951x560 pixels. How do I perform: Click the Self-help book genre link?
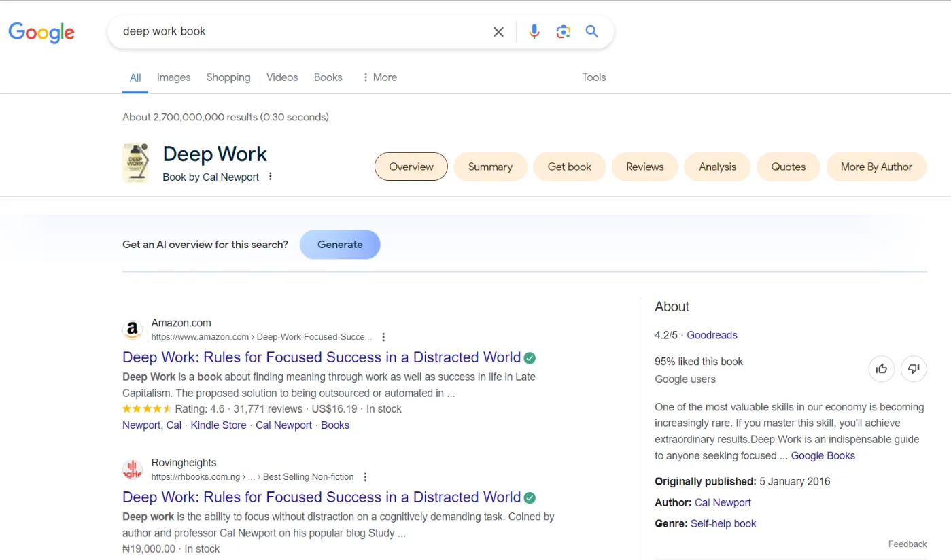(723, 524)
